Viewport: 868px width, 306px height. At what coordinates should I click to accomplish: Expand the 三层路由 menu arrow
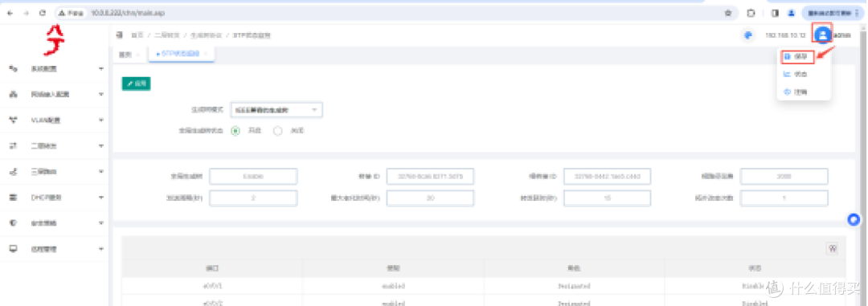click(100, 172)
